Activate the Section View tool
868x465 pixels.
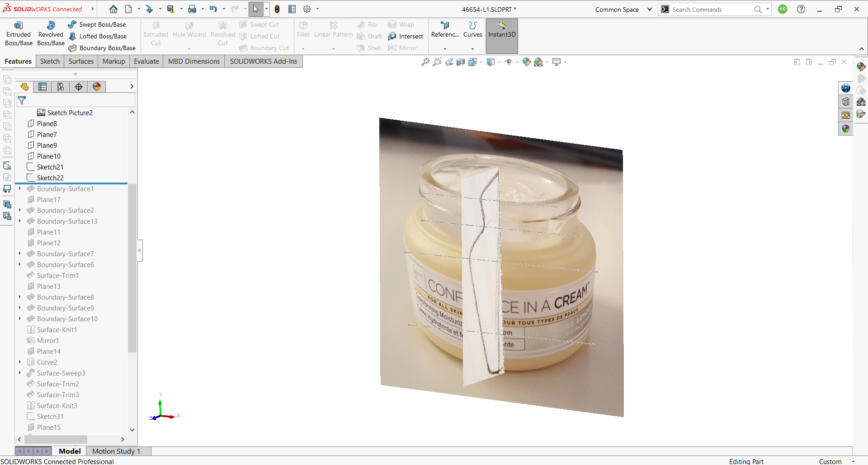[461, 62]
